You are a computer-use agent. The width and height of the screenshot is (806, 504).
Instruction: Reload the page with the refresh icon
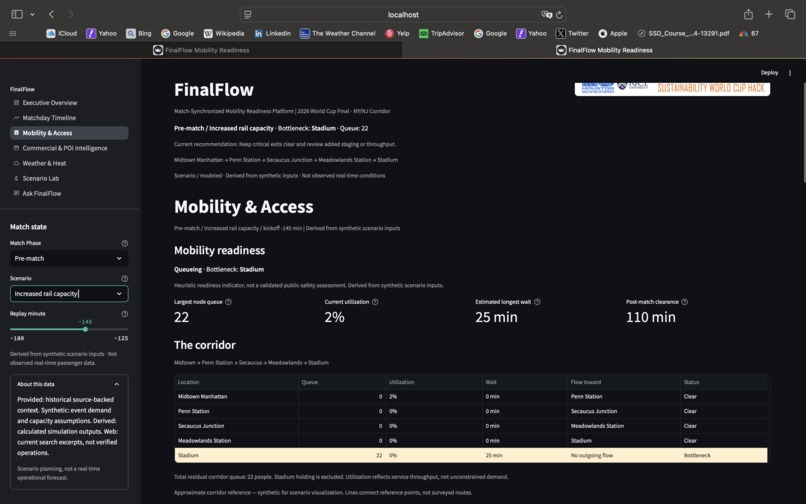[559, 15]
